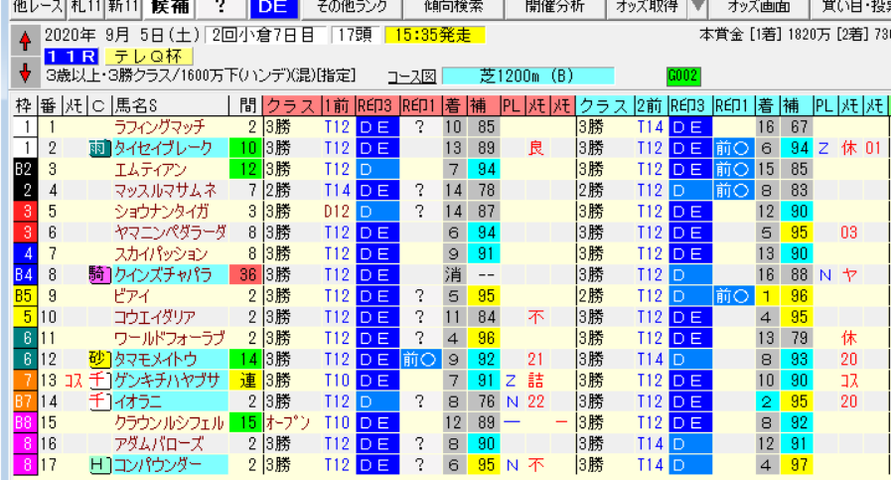
Task: Click the 連 cell in ゲンキチハヤブサ row
Action: point(246,381)
